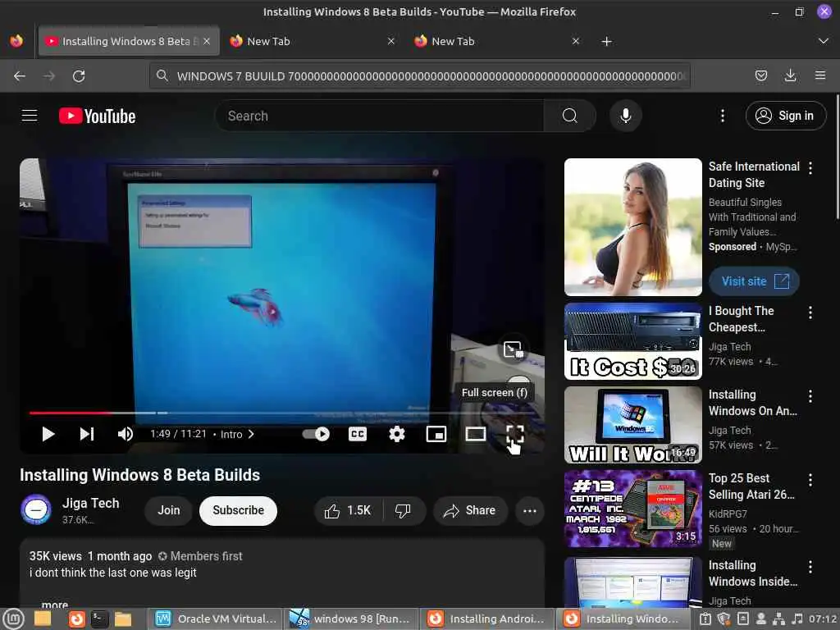Image resolution: width=840 pixels, height=630 pixels.
Task: Open Top 25 Best Selling Atari title link
Action: click(x=751, y=486)
